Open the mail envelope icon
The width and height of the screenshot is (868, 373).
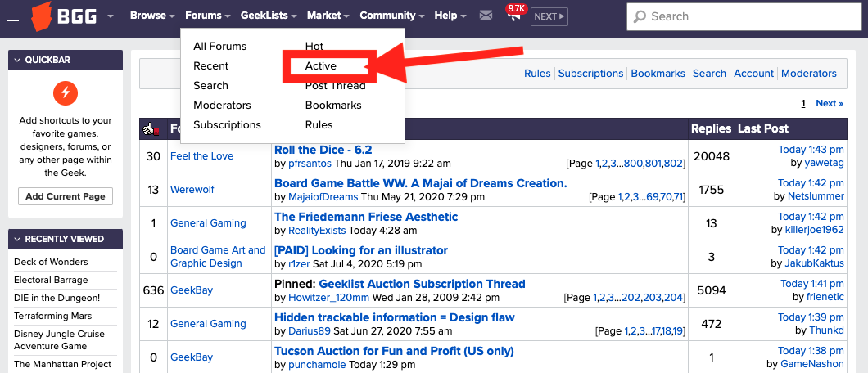[x=486, y=16]
